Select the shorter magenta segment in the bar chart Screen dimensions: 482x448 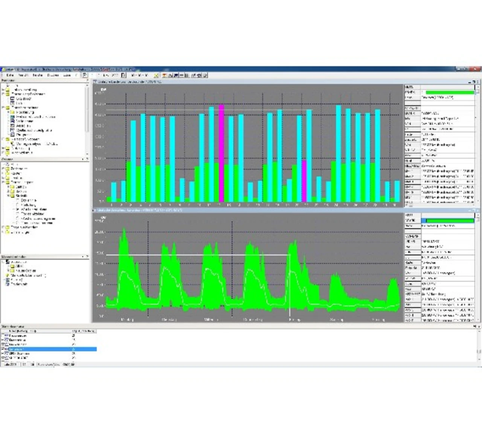(x=304, y=181)
